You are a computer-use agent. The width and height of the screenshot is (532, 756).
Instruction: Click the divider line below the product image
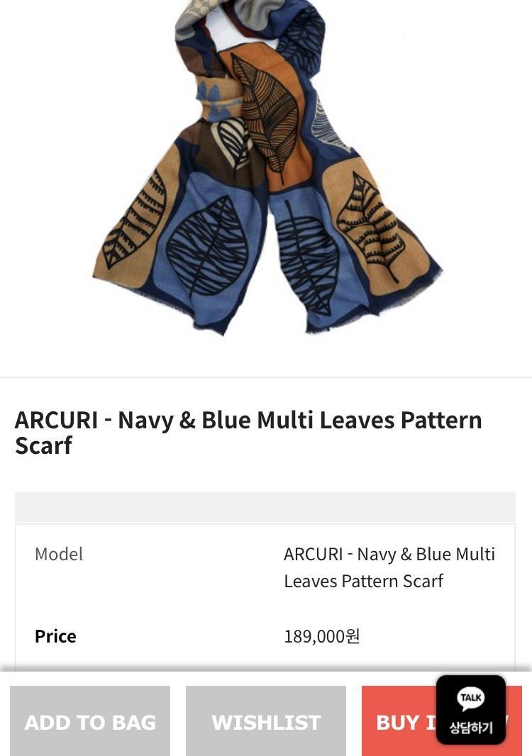(x=266, y=377)
